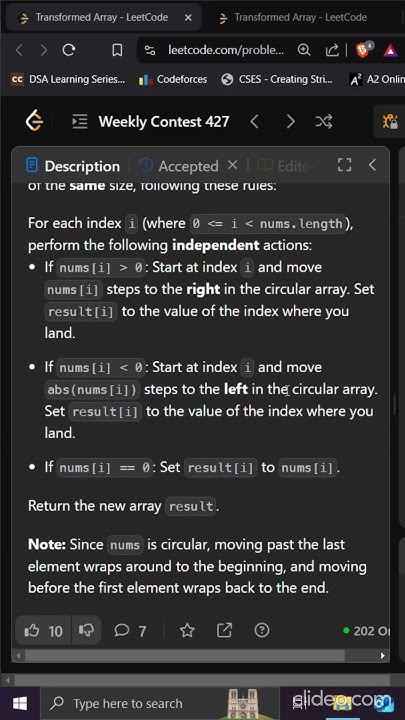Select the Accepted submission tab
Image resolution: width=405 pixels, height=720 pixels.
point(179,166)
